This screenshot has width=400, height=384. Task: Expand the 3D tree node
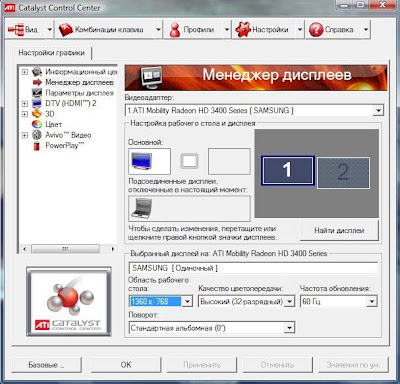point(25,114)
